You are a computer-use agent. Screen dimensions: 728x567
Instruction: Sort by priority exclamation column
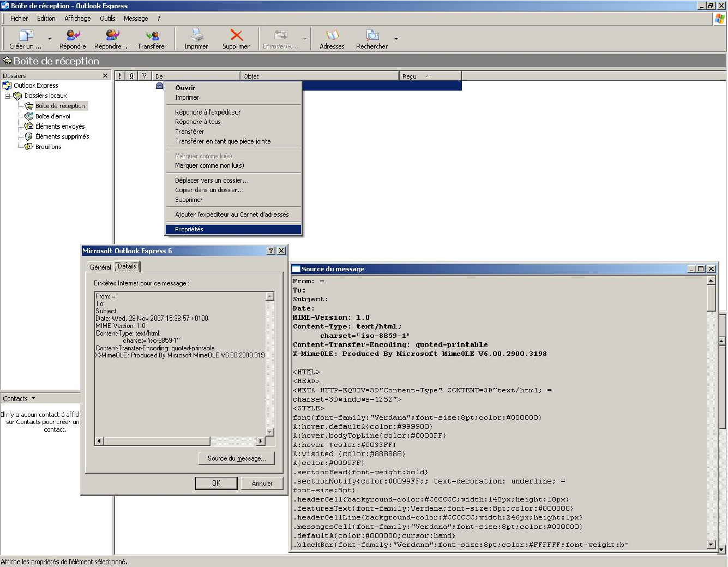[x=120, y=76]
